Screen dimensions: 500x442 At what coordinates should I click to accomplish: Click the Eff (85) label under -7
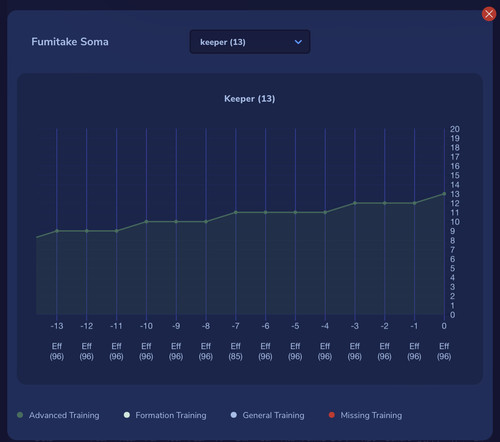(x=235, y=351)
